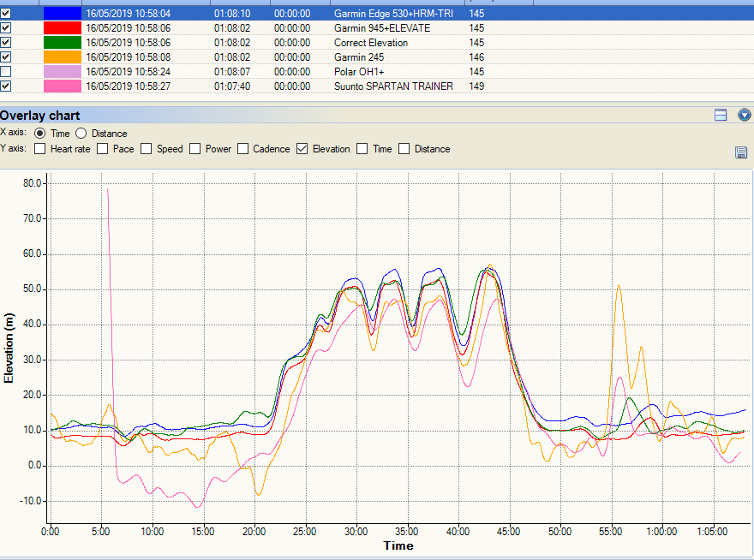754x560 pixels.
Task: Collapse the Overlay chart panel with round arrow
Action: tap(744, 115)
